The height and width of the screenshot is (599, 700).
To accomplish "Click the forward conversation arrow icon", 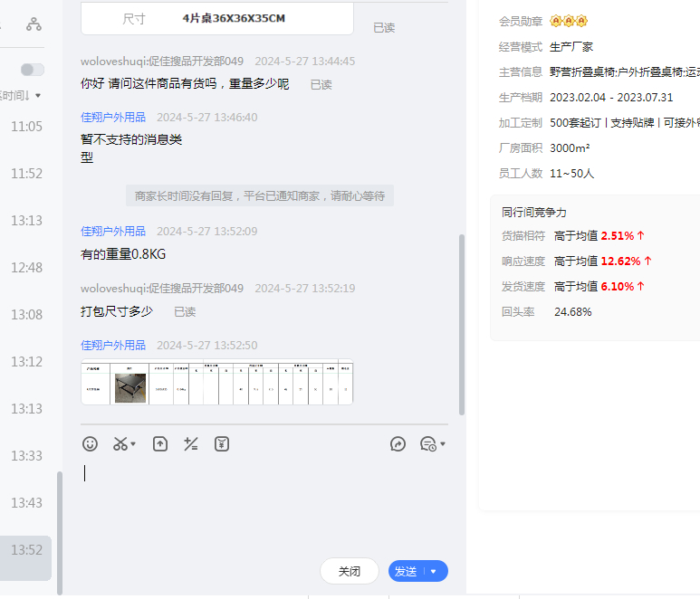I will (398, 444).
